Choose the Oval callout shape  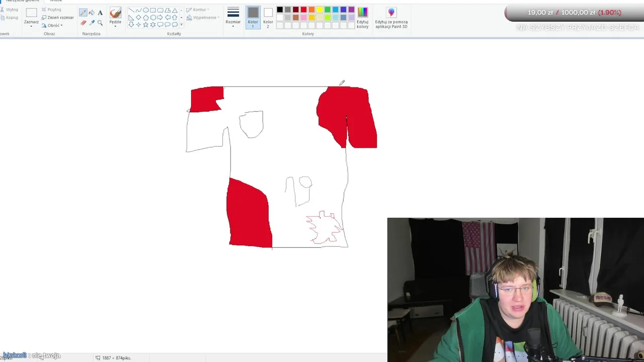[168, 25]
